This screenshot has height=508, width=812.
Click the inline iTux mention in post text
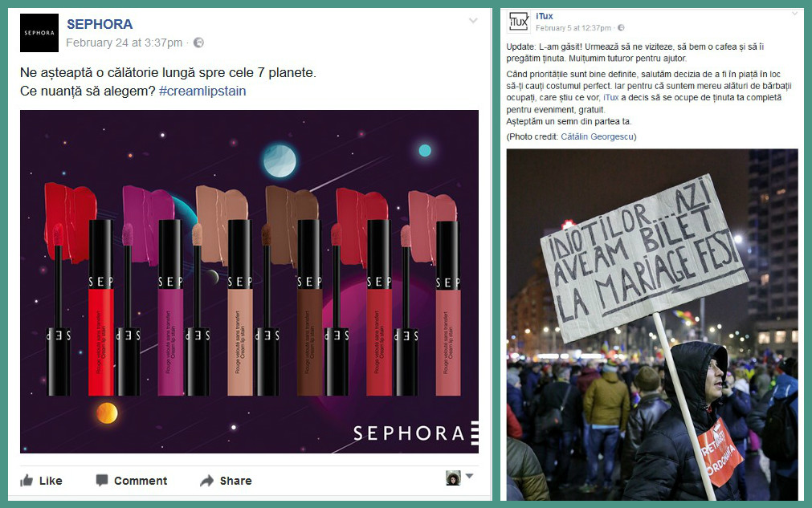(x=610, y=97)
